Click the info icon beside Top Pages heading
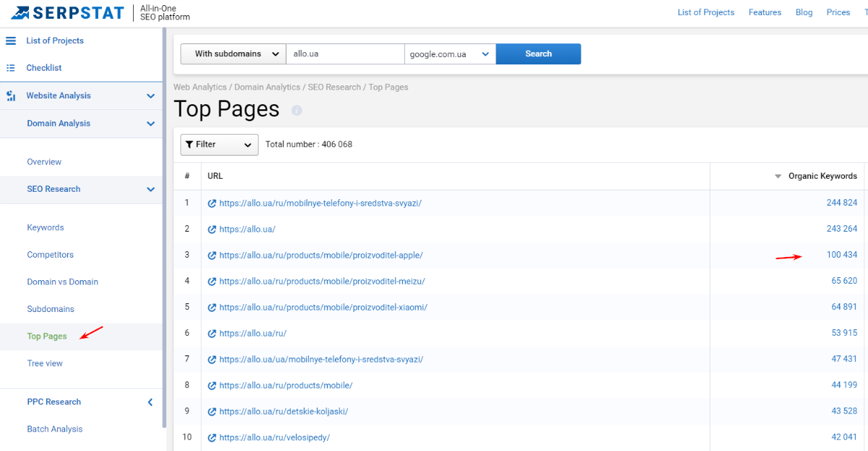This screenshot has width=868, height=451. 297,110
